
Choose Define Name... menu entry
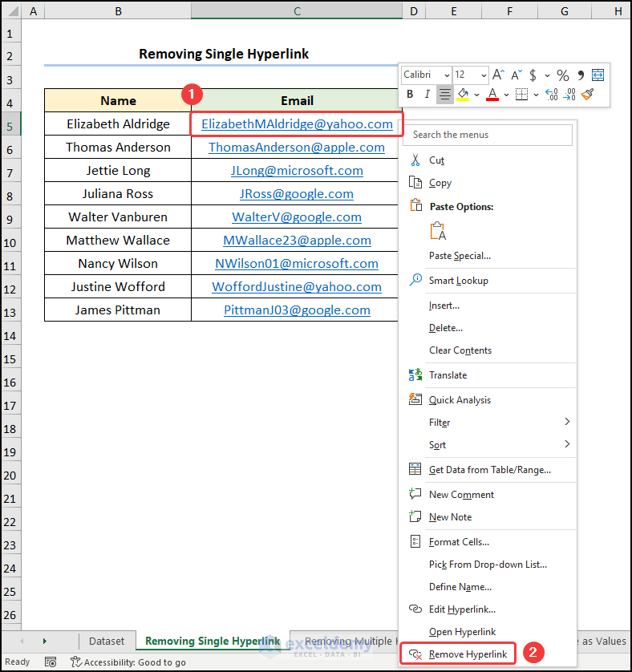point(488,587)
